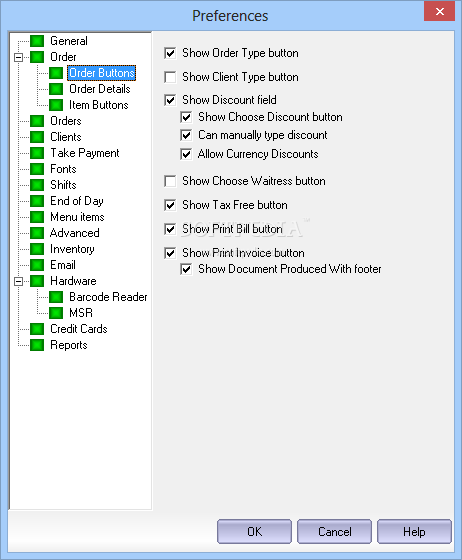
Task: Uncheck Show Choose Discount button
Action: [x=186, y=117]
